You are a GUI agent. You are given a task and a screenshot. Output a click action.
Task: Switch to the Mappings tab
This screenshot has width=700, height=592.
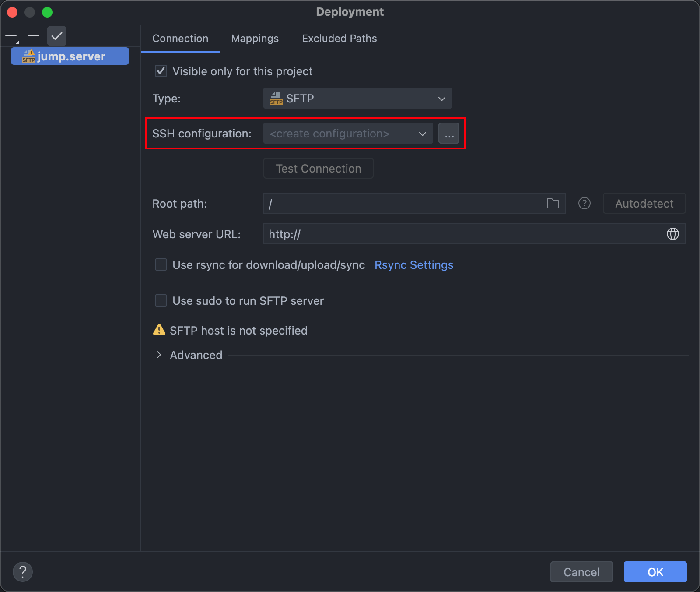[x=255, y=39]
